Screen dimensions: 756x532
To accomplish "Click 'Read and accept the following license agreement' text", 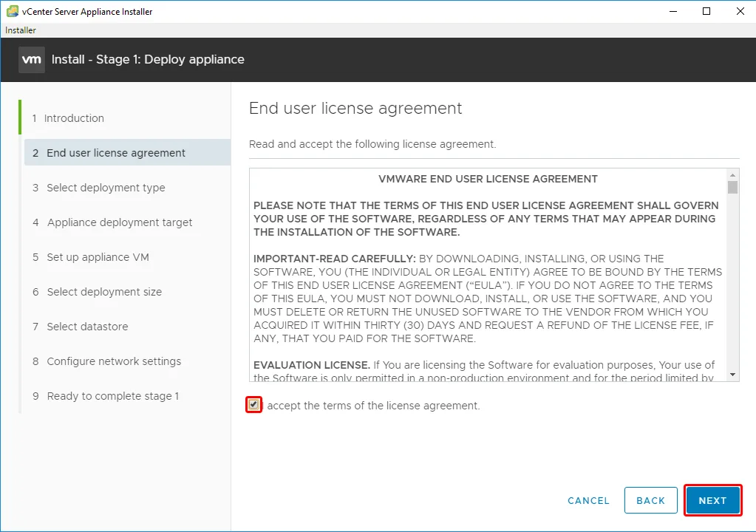I will point(372,144).
